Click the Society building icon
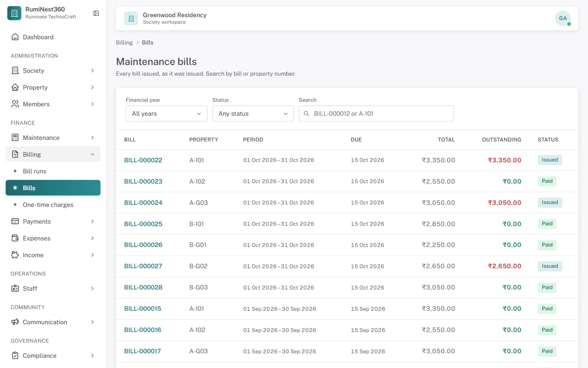 click(x=15, y=71)
